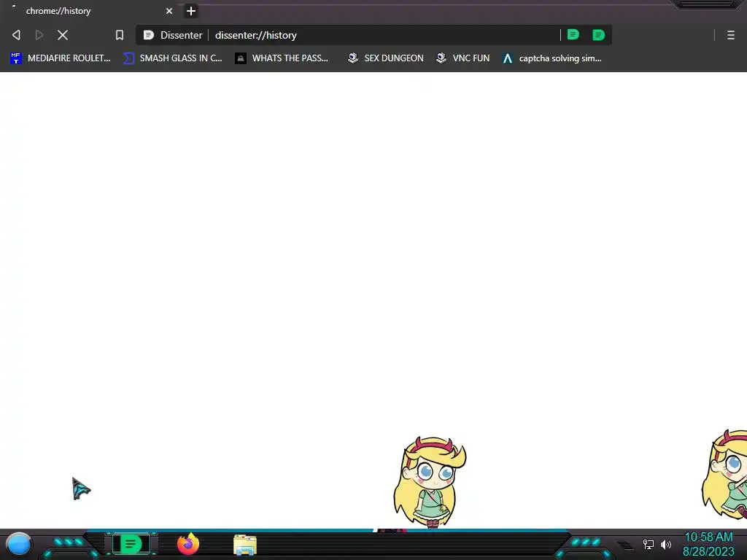Viewport: 747px width, 560px height.
Task: Click the Dissenter site identity icon
Action: [149, 35]
